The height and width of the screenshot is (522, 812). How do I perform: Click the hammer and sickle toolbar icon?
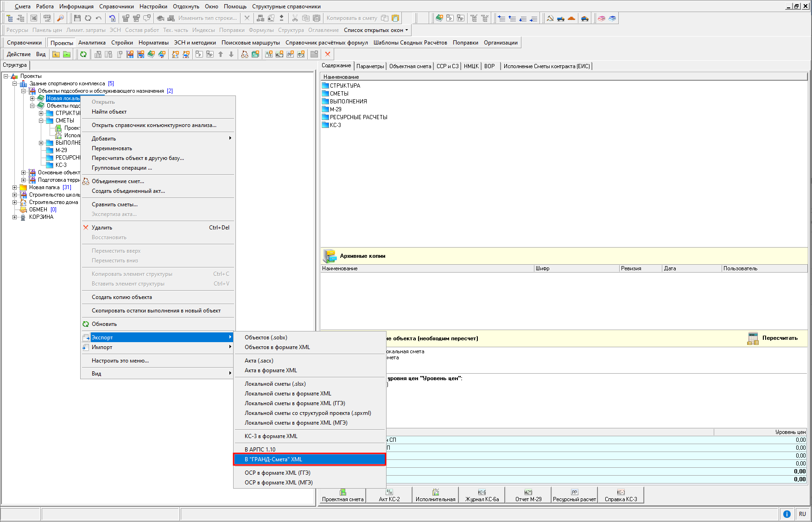click(550, 18)
